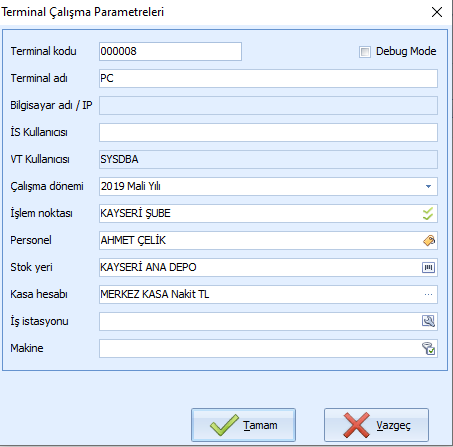Click the tag icon in Personel field
453x447 pixels.
(429, 240)
